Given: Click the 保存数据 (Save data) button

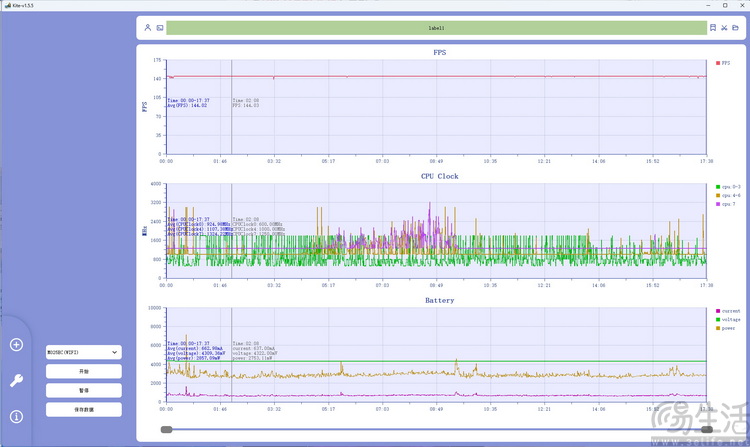Looking at the screenshot, I should coord(84,410).
